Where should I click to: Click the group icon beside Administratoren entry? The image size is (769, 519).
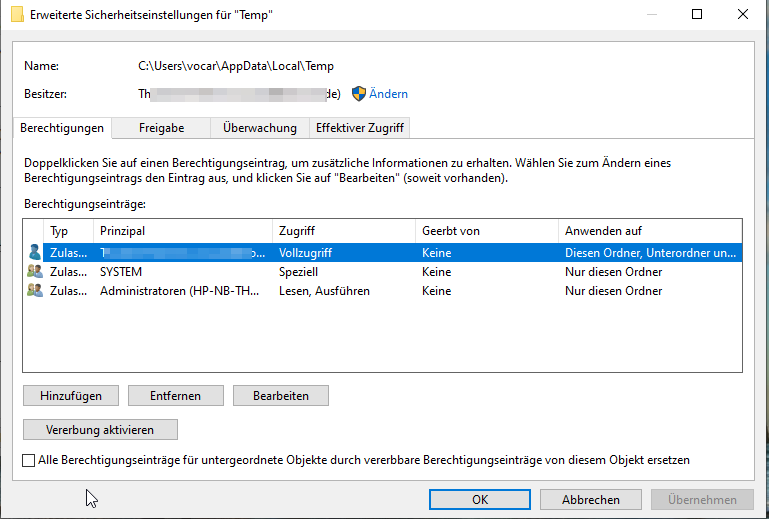[34, 290]
